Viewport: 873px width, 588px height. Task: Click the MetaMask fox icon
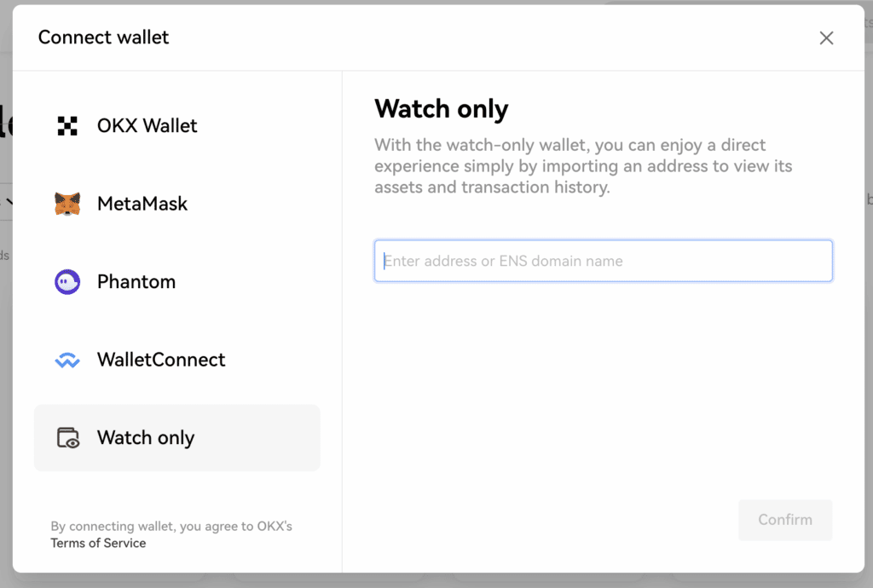[67, 204]
